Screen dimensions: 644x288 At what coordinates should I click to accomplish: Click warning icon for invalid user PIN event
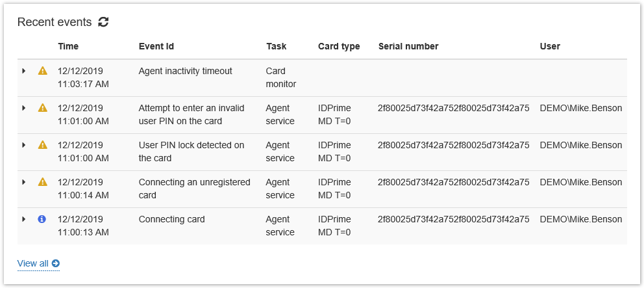coord(43,108)
